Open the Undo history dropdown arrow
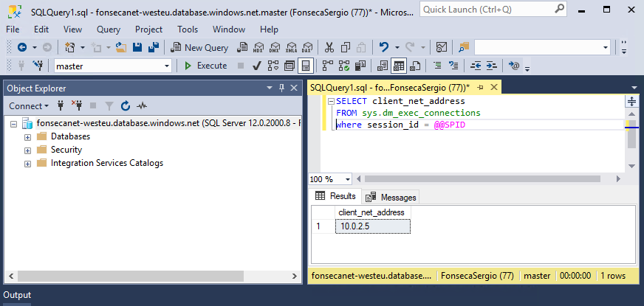Viewport: 644px width, 306px height. click(x=397, y=48)
